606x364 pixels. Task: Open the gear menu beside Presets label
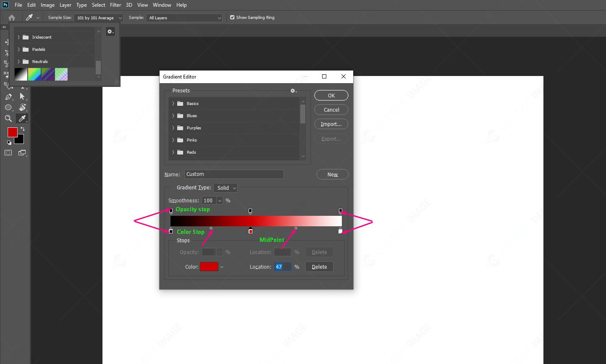pos(294,91)
